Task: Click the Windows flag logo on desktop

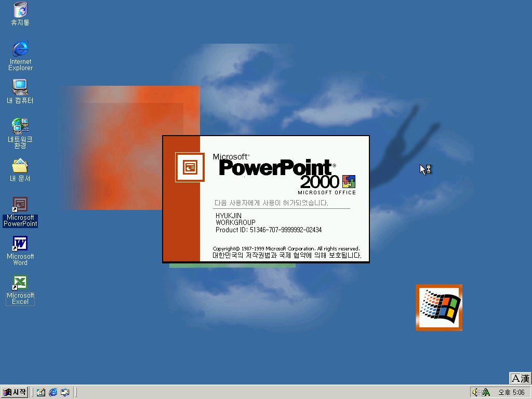Action: tap(439, 308)
